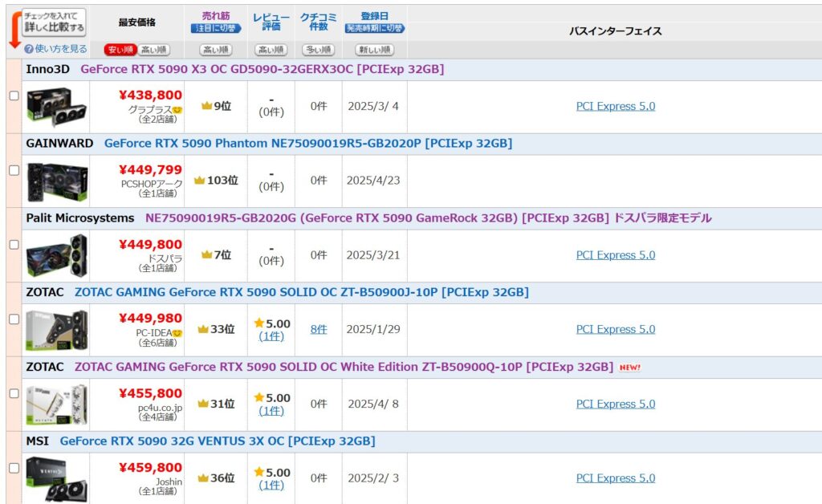
Task: Open the (1件) review link for ZOTAC White Edition
Action: click(x=271, y=411)
